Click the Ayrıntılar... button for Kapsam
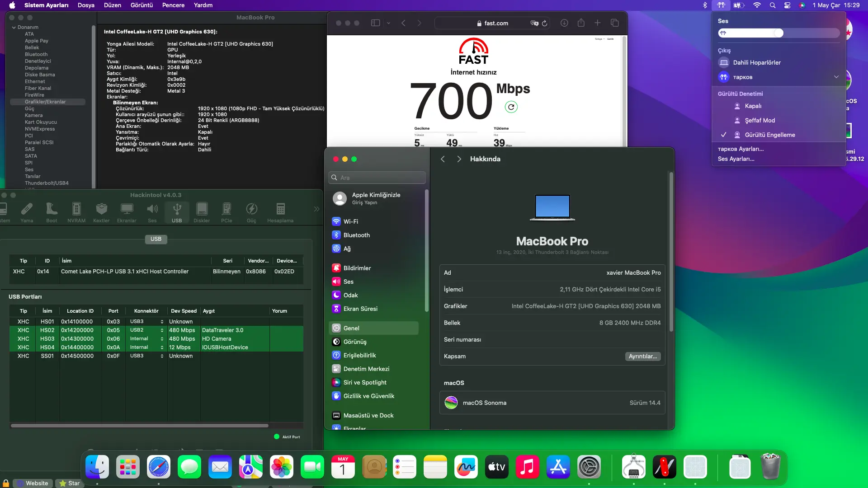The image size is (868, 488). (x=643, y=357)
